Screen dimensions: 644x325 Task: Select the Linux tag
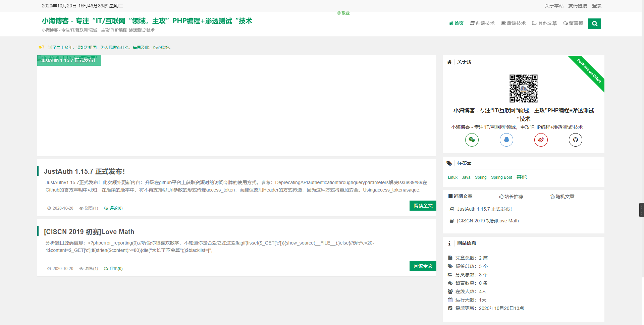(453, 177)
